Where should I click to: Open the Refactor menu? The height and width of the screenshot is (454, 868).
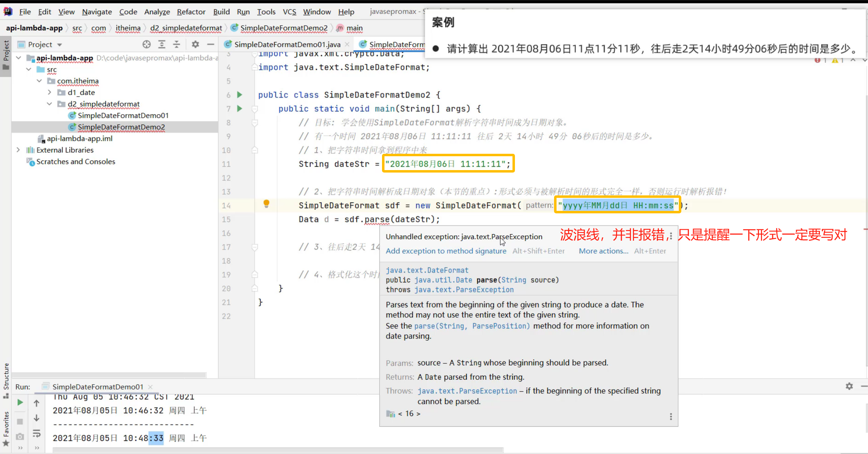point(191,12)
